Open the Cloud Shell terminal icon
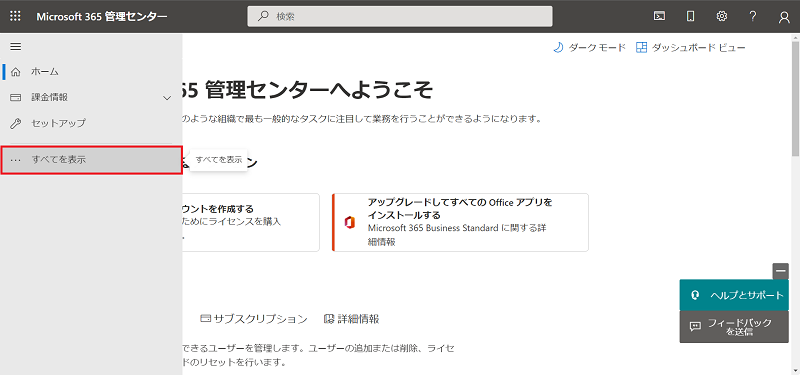 click(x=659, y=16)
